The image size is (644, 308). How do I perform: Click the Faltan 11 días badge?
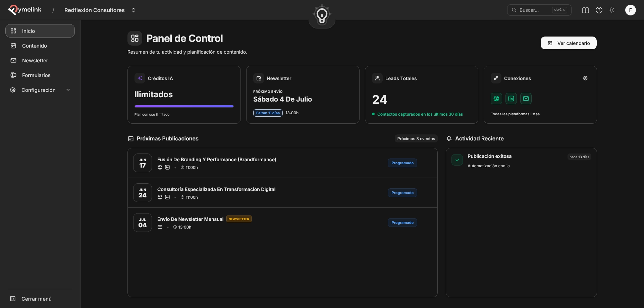point(268,113)
